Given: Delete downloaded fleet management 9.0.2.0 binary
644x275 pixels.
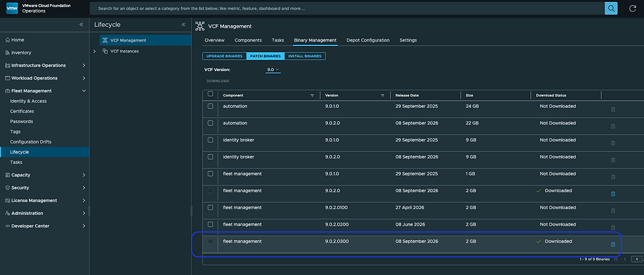Looking at the screenshot, I should [x=613, y=193].
